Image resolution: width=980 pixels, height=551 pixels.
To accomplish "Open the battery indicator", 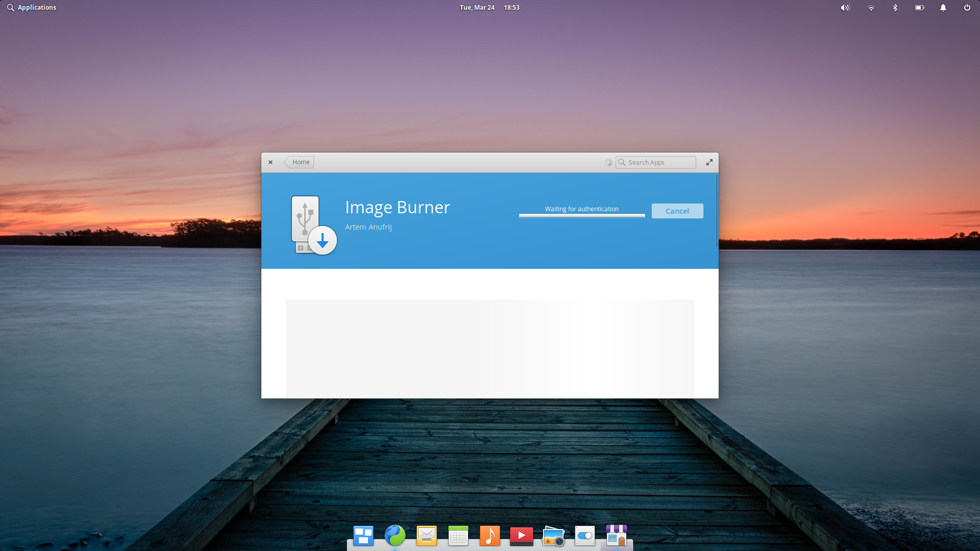I will (920, 8).
